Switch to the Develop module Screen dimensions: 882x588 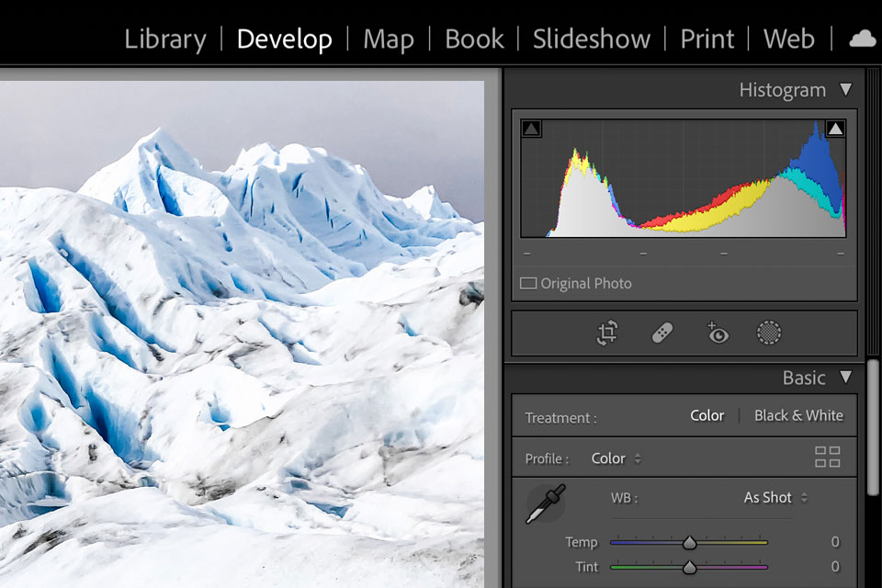(285, 40)
